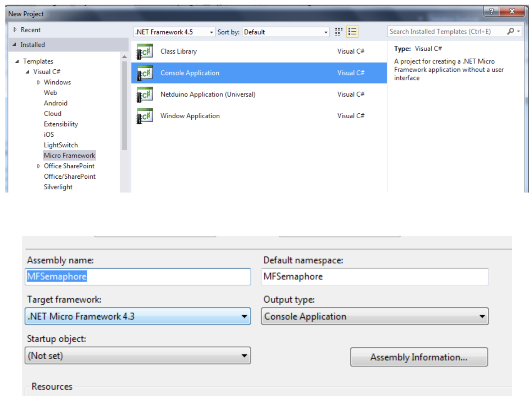Viewport: 532px width, 402px height.
Task: Close the New Project dialog
Action: [x=512, y=11]
